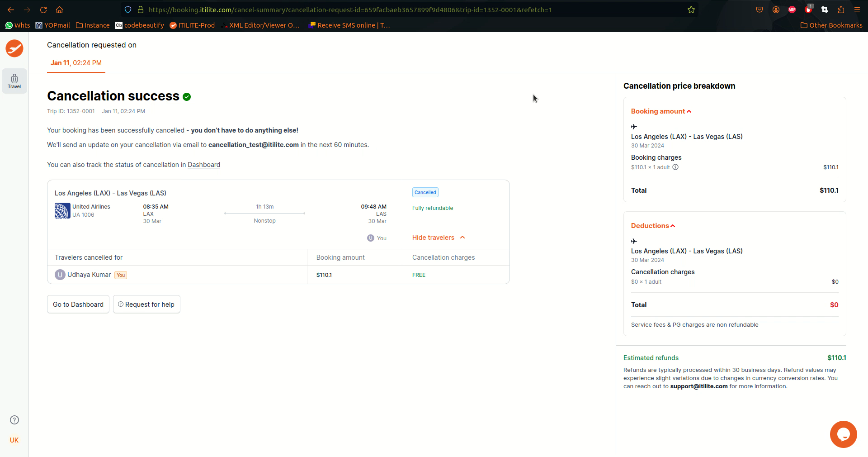Image resolution: width=868 pixels, height=457 pixels.
Task: Follow the Dashboard link in the message
Action: tap(204, 165)
